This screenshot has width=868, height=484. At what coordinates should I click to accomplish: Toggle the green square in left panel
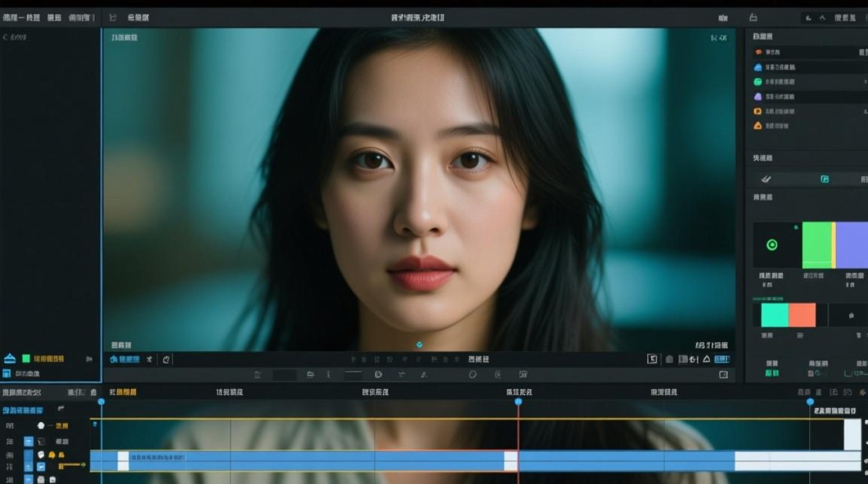click(26, 358)
